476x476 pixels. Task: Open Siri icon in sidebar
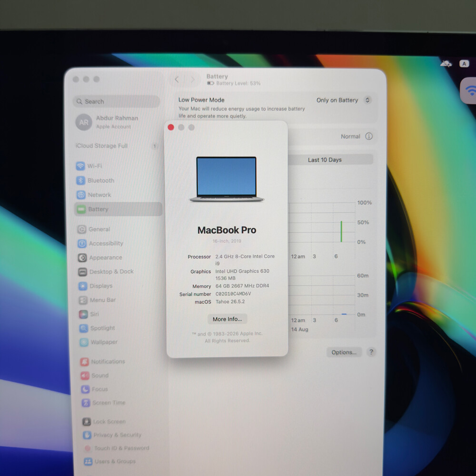[x=84, y=314]
